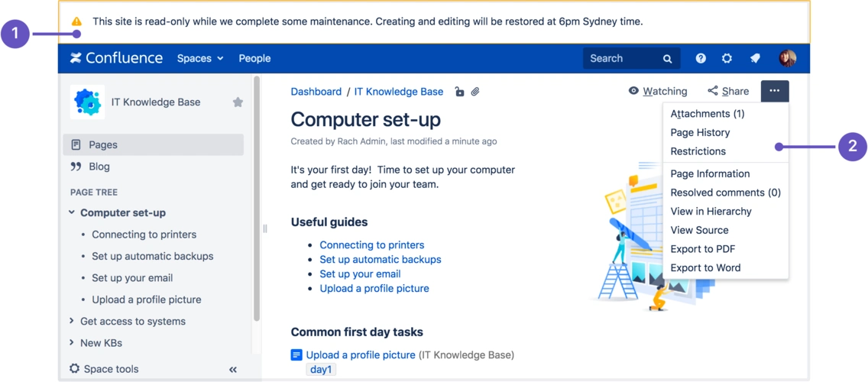Click the notifications rocket icon
Image resolution: width=868 pixels, height=382 pixels.
pyautogui.click(x=755, y=58)
